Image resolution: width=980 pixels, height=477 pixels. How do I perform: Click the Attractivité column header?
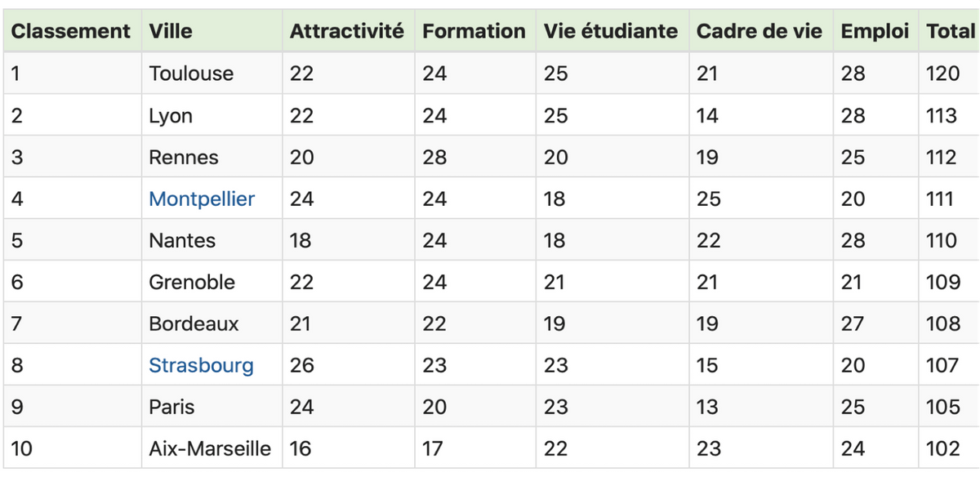[x=348, y=31]
